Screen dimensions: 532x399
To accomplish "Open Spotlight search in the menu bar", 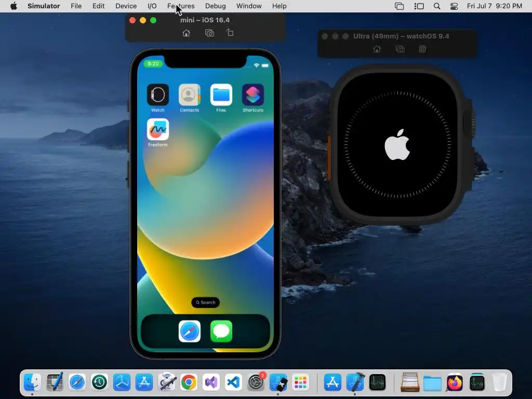I will [x=437, y=6].
